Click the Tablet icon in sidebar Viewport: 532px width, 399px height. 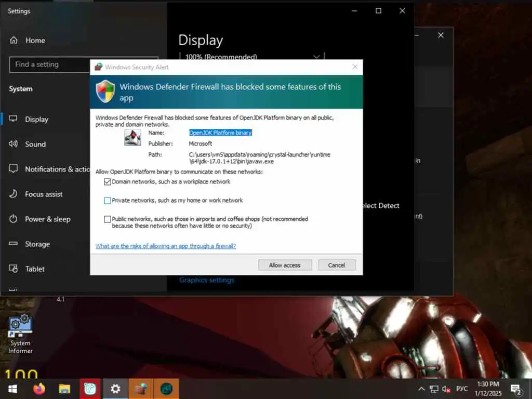(x=13, y=269)
